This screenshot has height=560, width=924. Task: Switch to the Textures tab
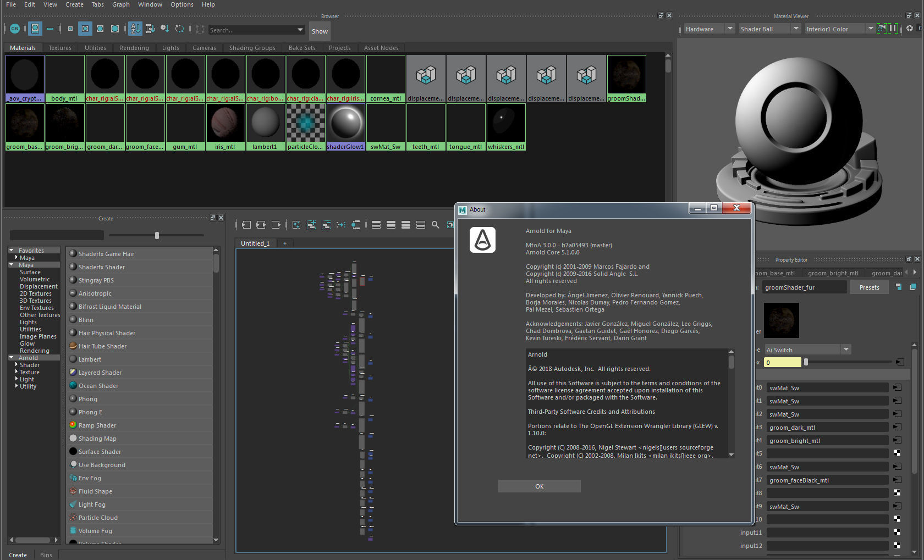pos(60,48)
